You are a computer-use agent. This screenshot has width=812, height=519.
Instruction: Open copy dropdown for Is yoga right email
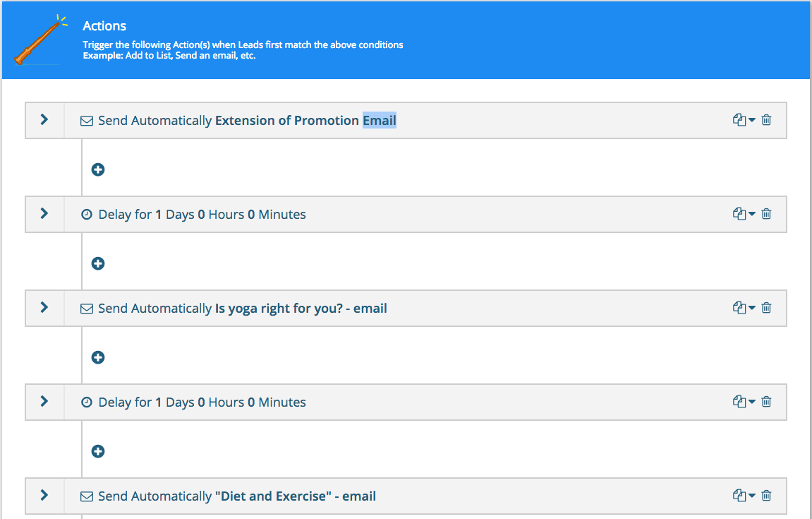click(744, 308)
